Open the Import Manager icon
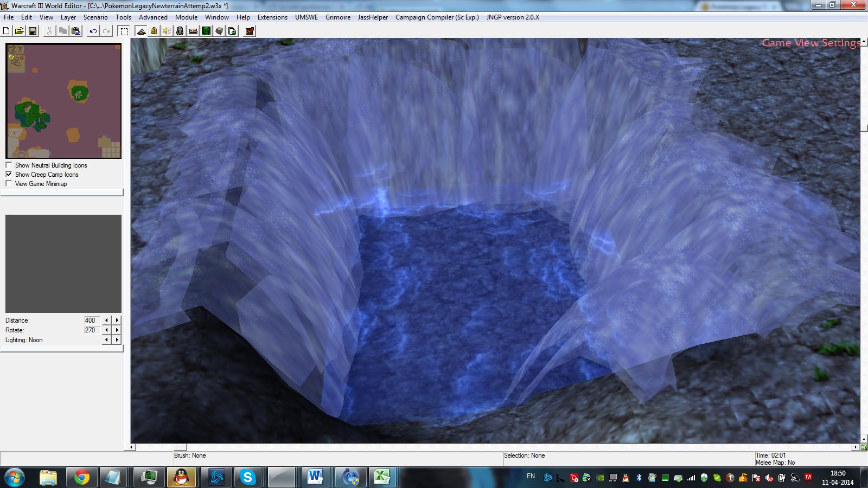Viewport: 868px width, 488px height. (x=232, y=31)
